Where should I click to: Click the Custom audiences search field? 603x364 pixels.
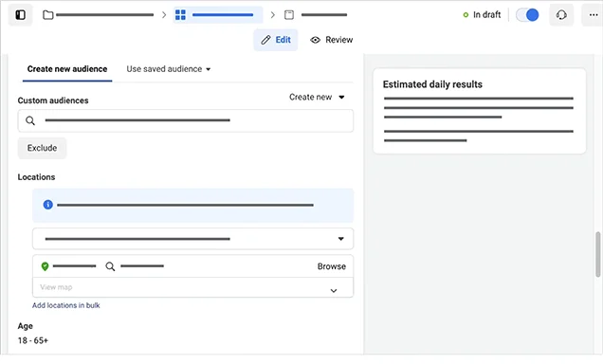[x=186, y=120]
